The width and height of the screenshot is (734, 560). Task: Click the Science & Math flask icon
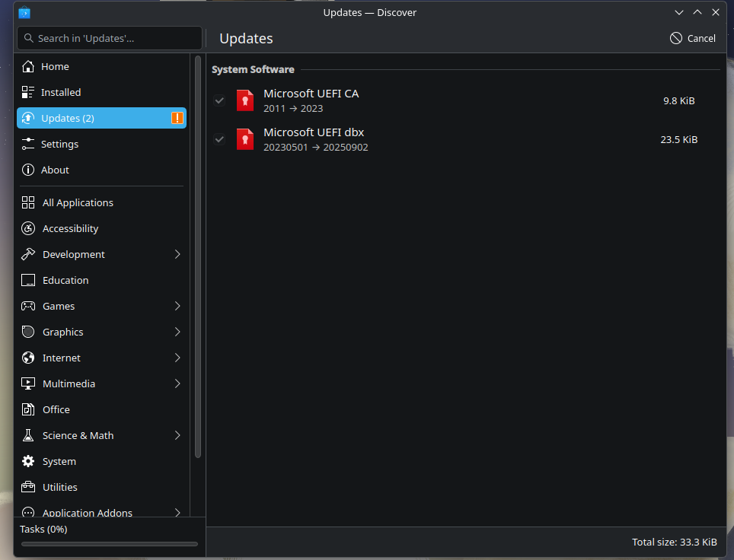[x=28, y=435]
